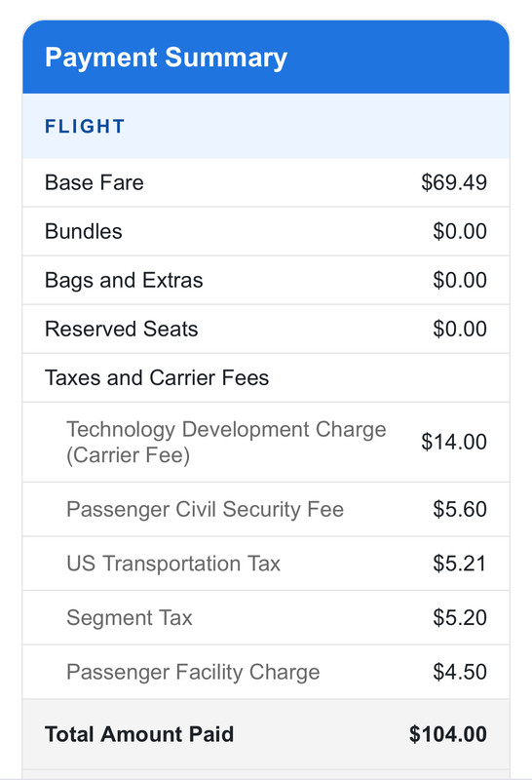Click the Payment Summary header
Viewport: 532px width, 780px height.
(166, 58)
